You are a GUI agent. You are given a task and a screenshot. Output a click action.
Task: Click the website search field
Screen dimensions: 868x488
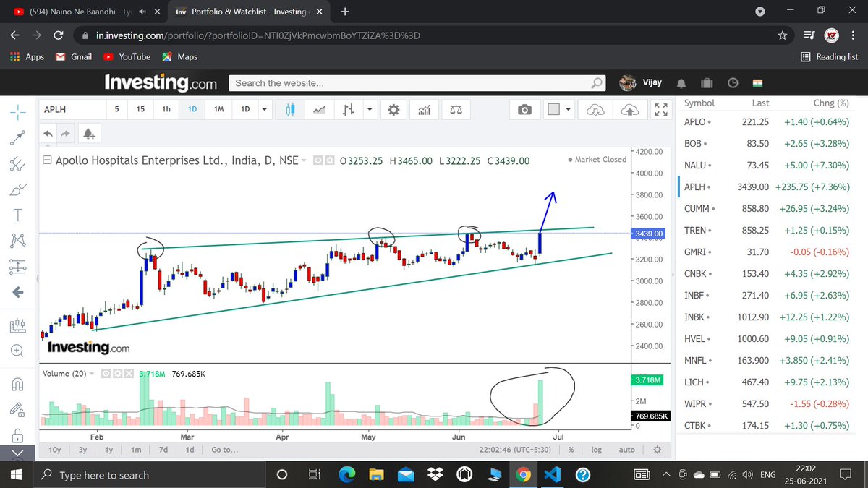tap(417, 83)
